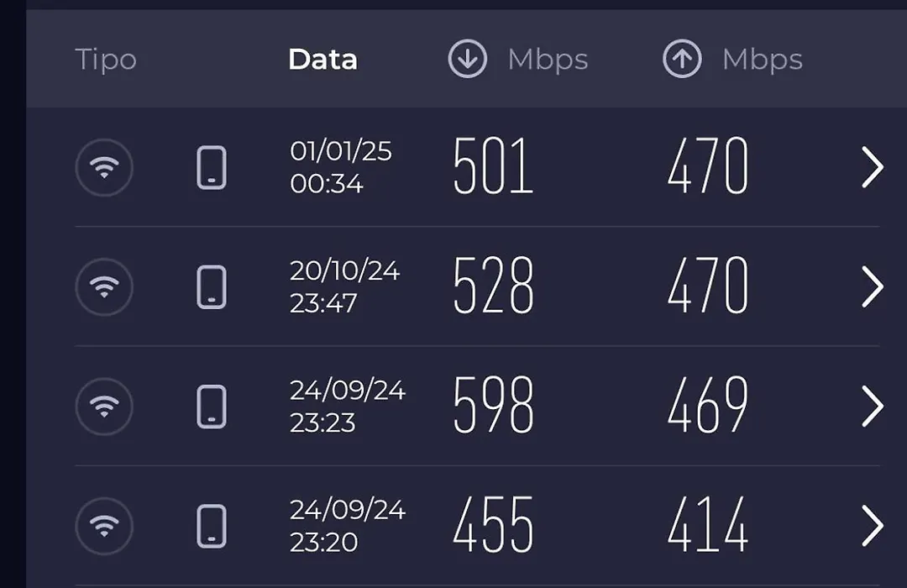Viewport: 907px width, 588px height.
Task: Click the Wi-Fi icon for the 23:20 test
Action: tap(104, 526)
